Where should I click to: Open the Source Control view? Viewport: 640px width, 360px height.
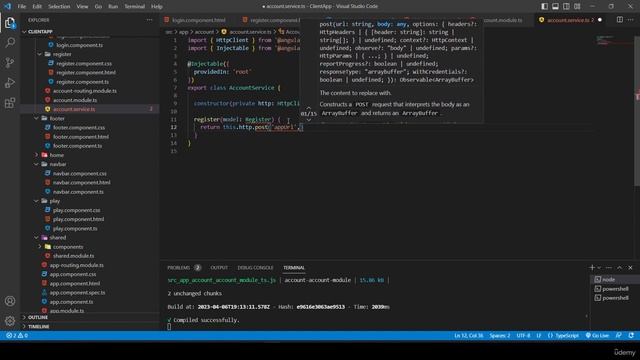[10, 62]
